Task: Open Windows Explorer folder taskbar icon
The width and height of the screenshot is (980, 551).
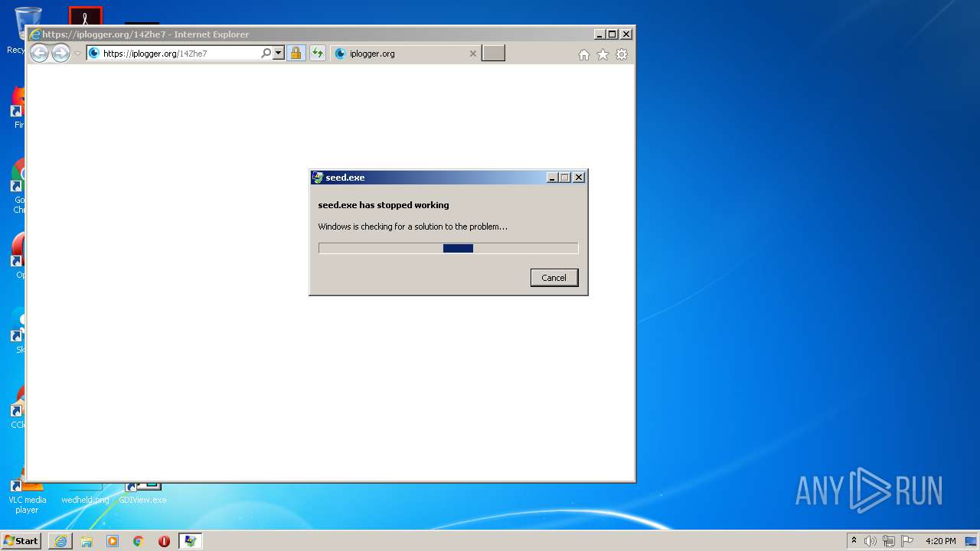Action: tap(87, 541)
